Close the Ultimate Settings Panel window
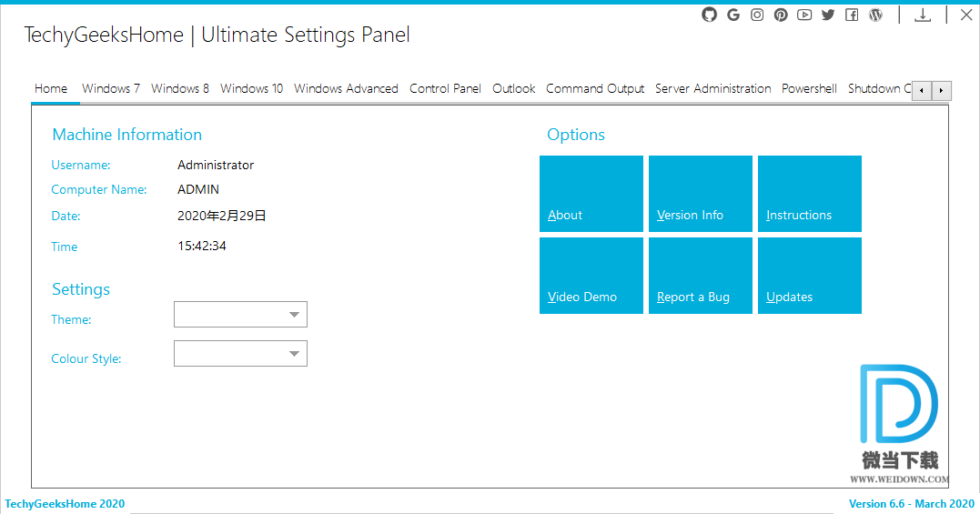 coord(966,15)
